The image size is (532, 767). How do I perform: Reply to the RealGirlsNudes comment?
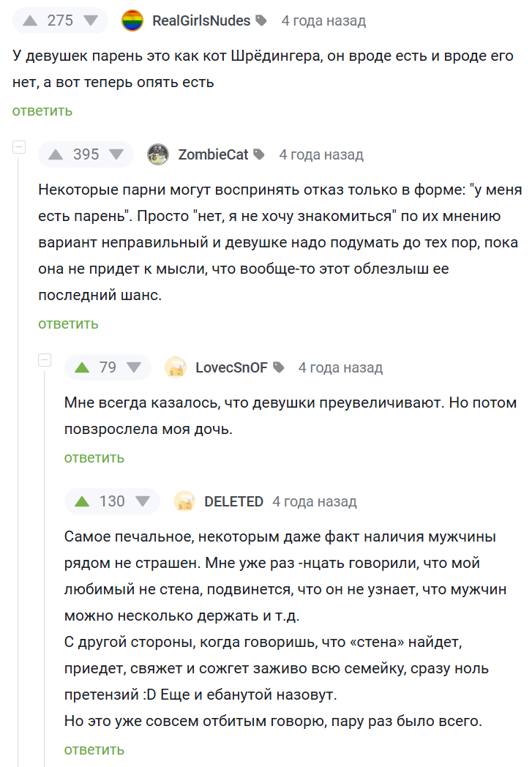[x=42, y=111]
